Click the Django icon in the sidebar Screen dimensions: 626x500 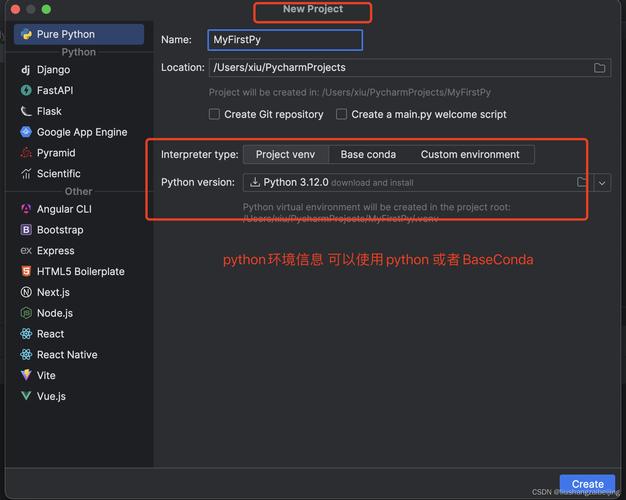coord(26,70)
